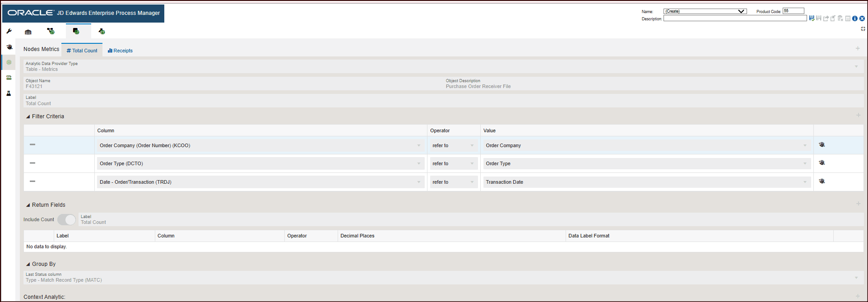
Task: Select the active black-square-with-globe toolbar icon
Action: pos(76,31)
